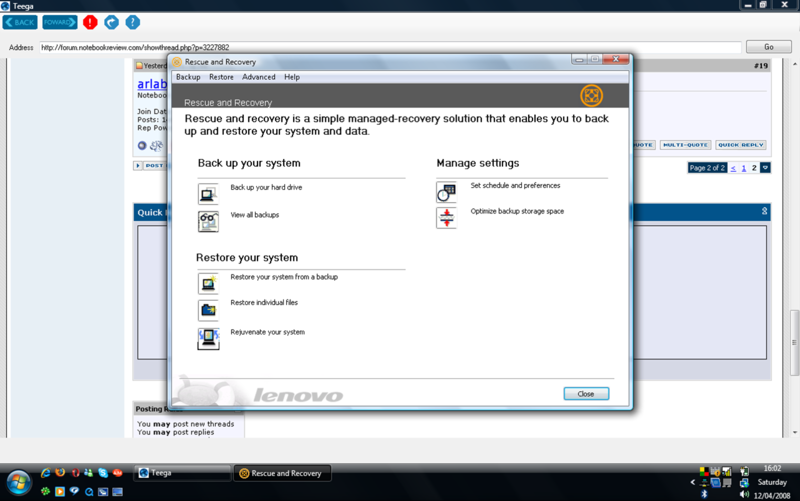This screenshot has height=501, width=800.
Task: Click the red stop icon in the Teega toolbar
Action: pos(90,22)
